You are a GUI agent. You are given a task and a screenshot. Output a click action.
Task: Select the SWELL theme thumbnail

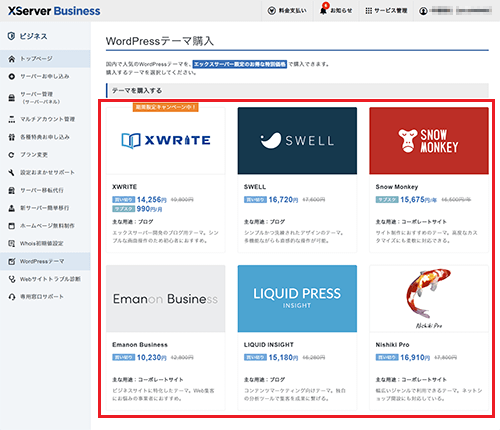click(297, 141)
